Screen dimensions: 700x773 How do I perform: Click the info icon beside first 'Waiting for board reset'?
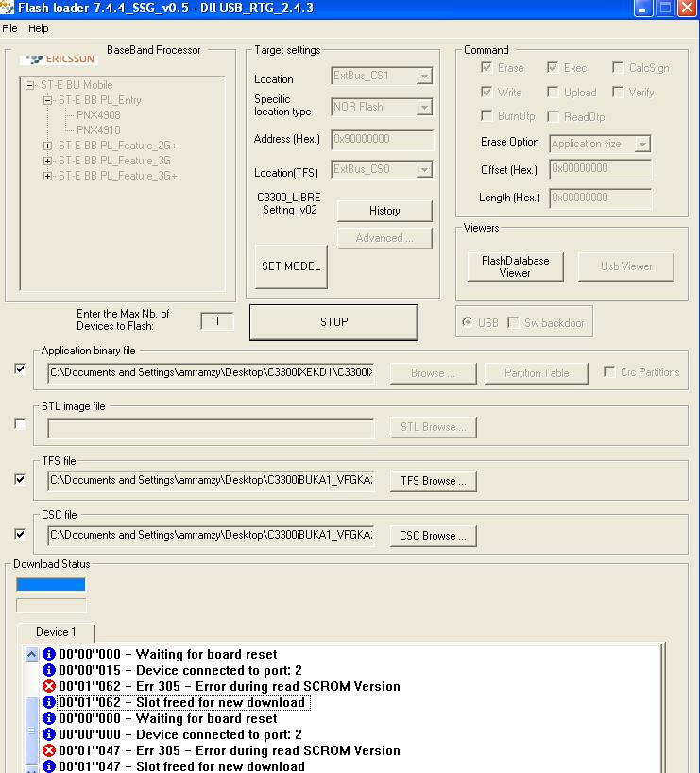click(49, 654)
